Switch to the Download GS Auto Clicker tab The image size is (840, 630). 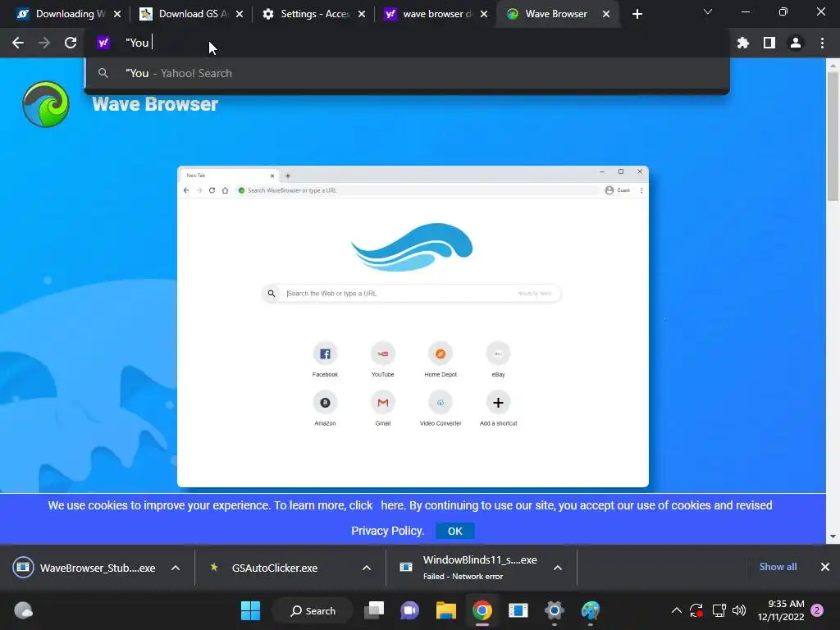[x=191, y=14]
